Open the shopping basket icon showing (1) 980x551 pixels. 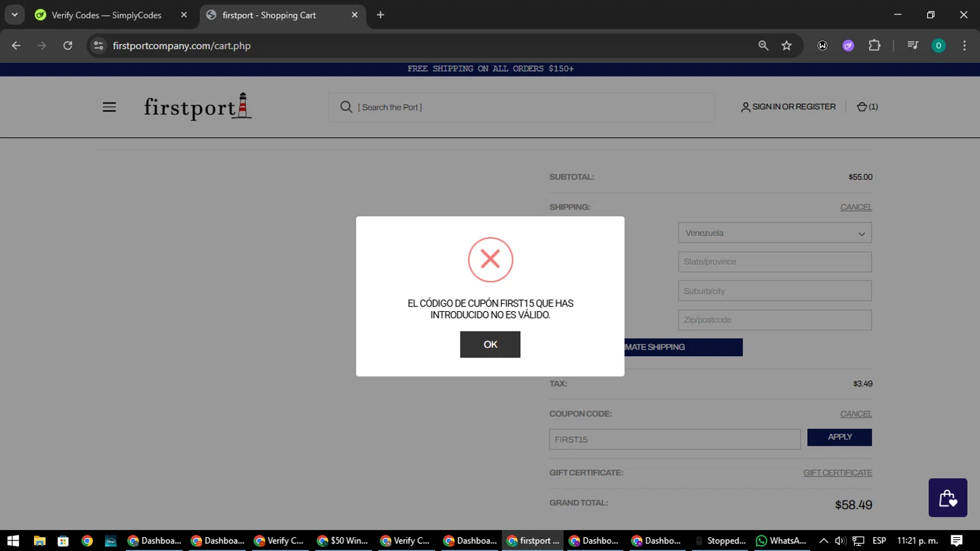tap(867, 107)
